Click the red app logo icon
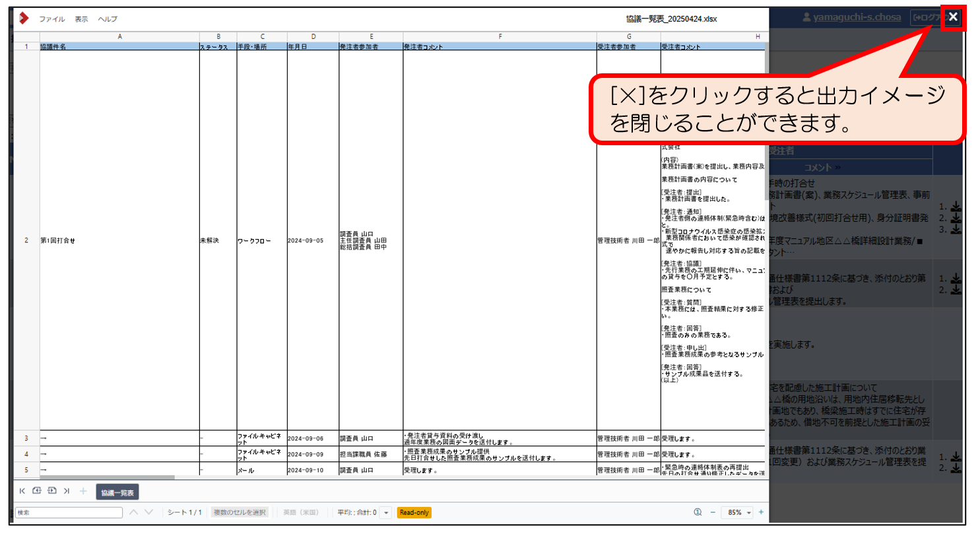 (24, 18)
